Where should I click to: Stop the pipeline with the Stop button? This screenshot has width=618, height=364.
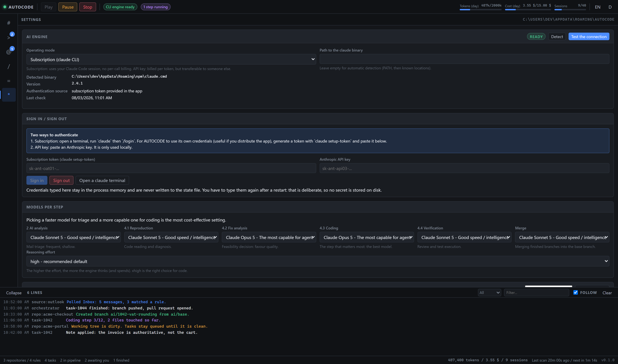[x=88, y=7]
